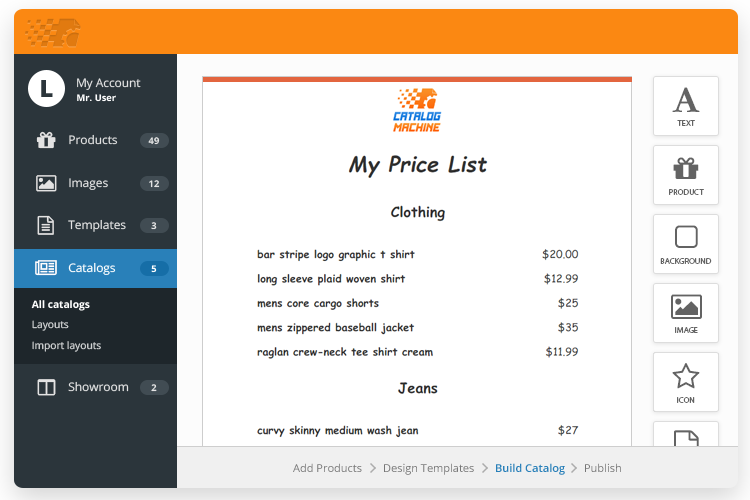Select All catalogs submenu item
Image resolution: width=750 pixels, height=500 pixels.
point(61,304)
